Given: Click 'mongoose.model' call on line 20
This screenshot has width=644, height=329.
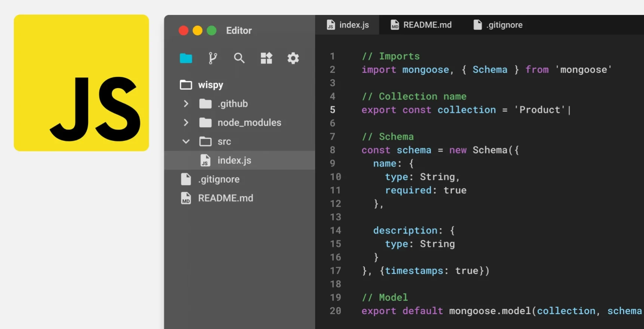Looking at the screenshot, I should 490,311.
